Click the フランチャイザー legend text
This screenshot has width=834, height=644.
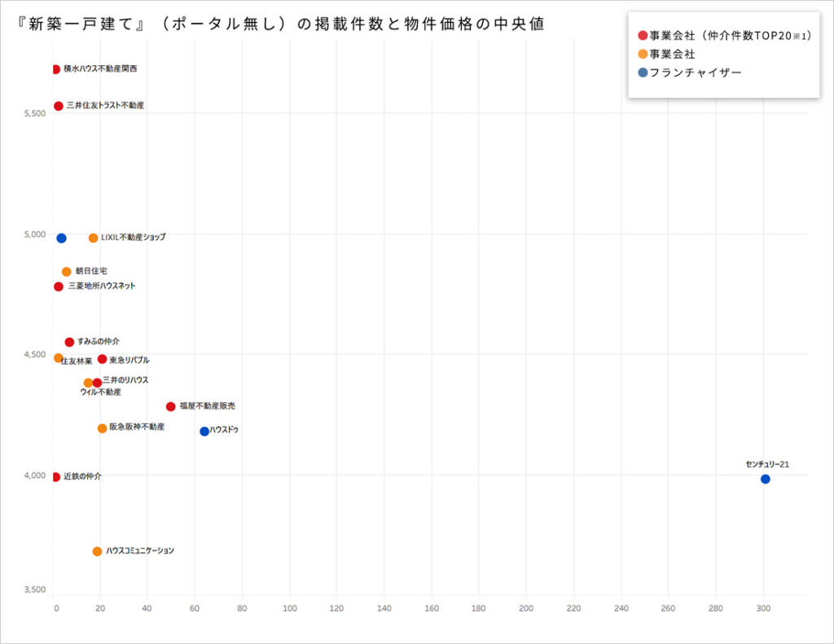(696, 72)
